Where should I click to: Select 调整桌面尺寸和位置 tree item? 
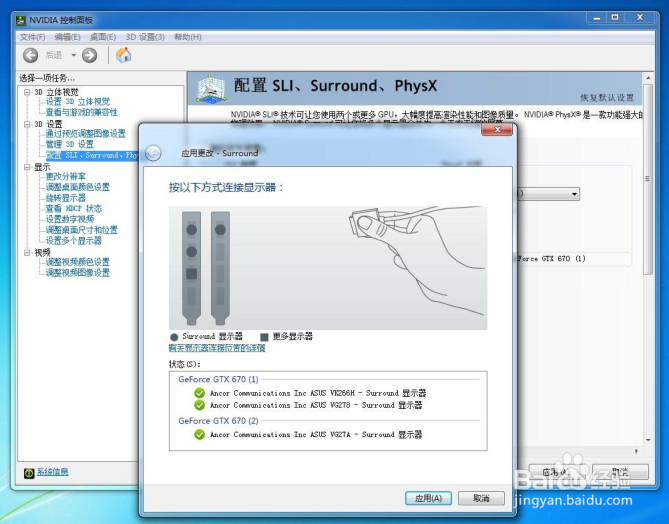point(81,230)
